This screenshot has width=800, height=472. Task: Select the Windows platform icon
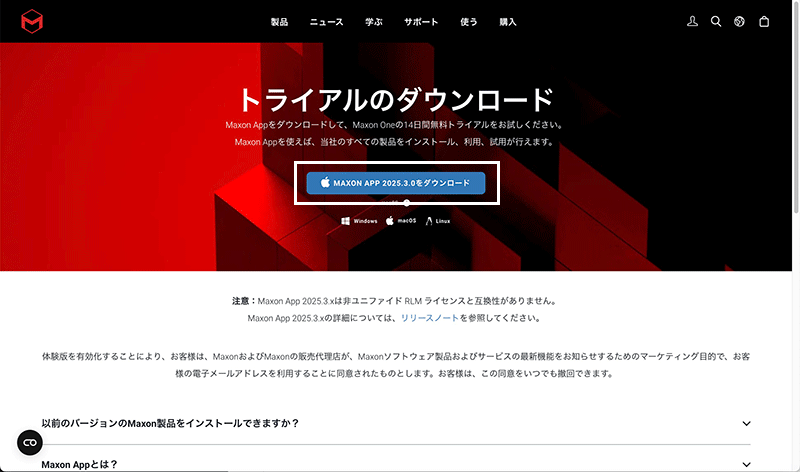coord(359,220)
